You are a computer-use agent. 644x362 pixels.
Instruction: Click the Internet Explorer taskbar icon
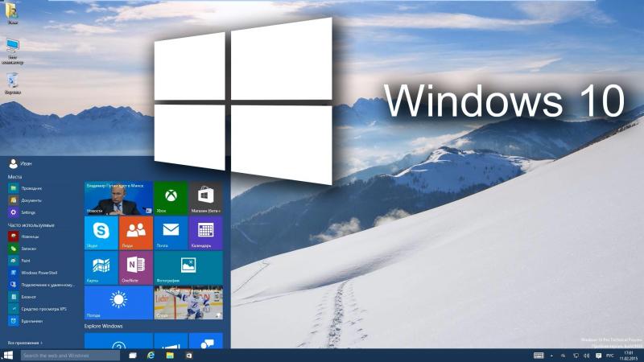coord(151,356)
